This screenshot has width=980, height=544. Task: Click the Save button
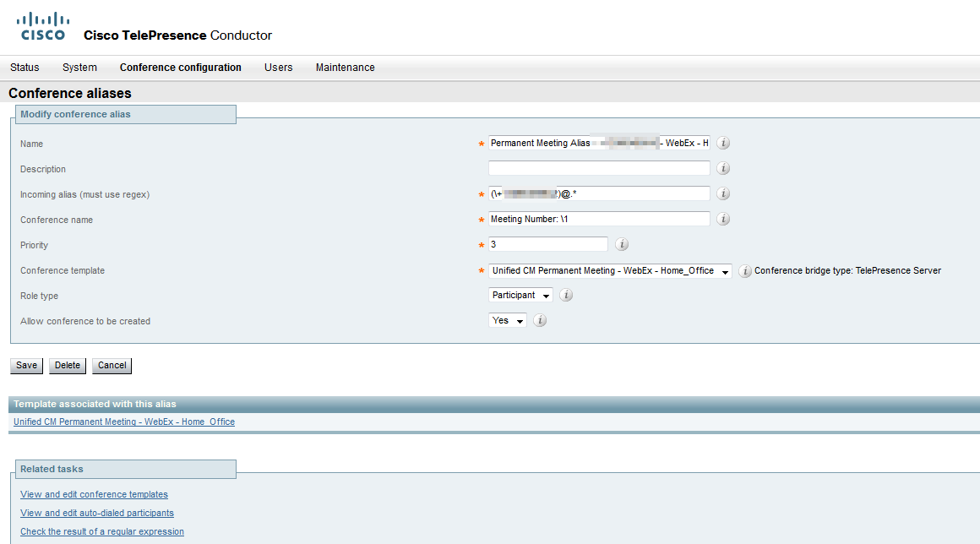tap(26, 366)
